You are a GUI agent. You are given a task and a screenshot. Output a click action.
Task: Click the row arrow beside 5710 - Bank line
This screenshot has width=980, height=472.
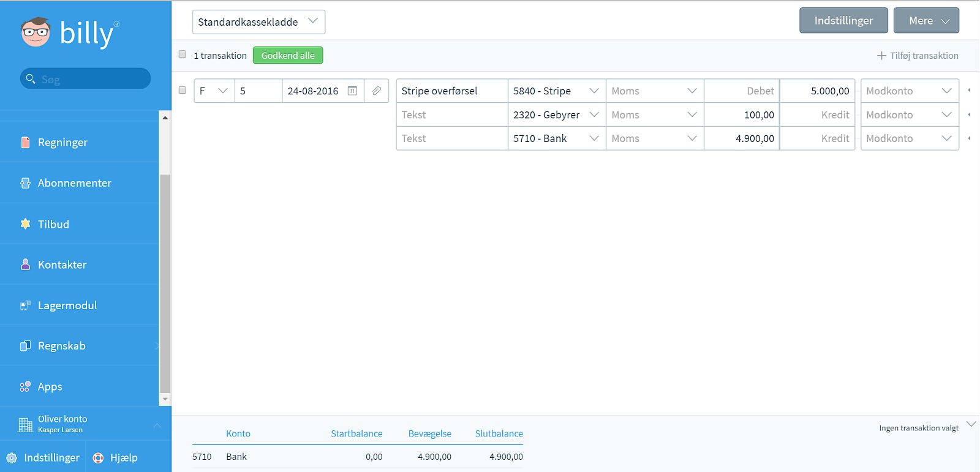coord(969,138)
